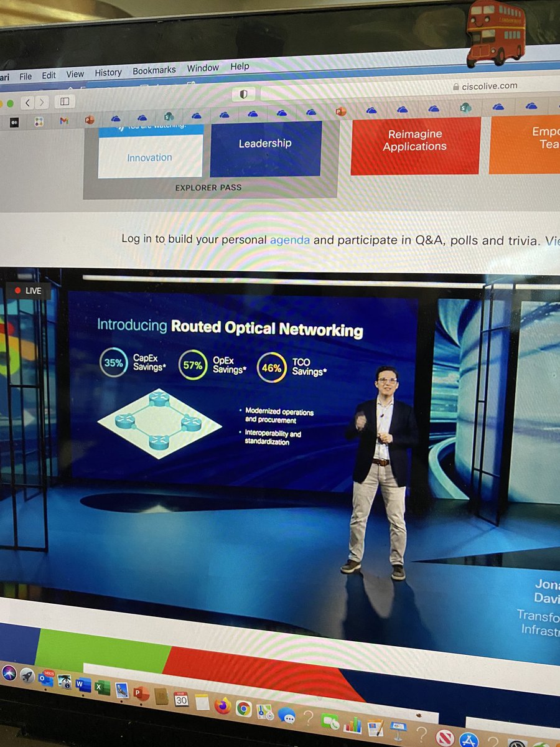Click Safari's back navigation arrow
The height and width of the screenshot is (747, 560).
(27, 101)
